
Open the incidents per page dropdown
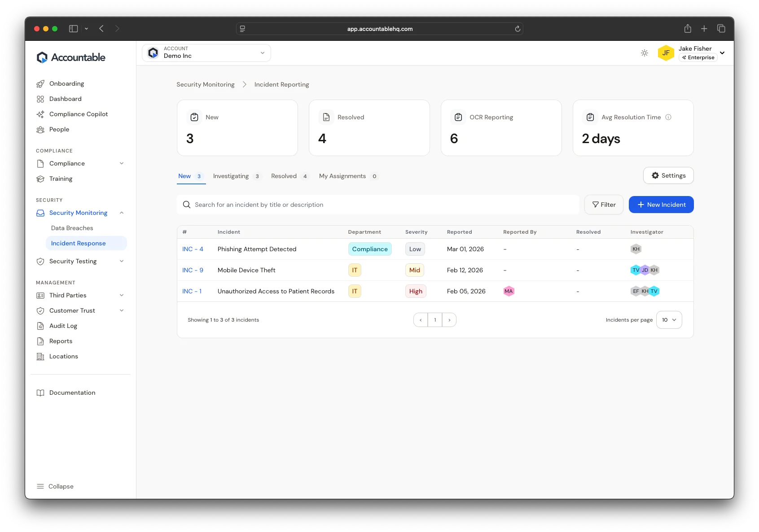coord(669,320)
